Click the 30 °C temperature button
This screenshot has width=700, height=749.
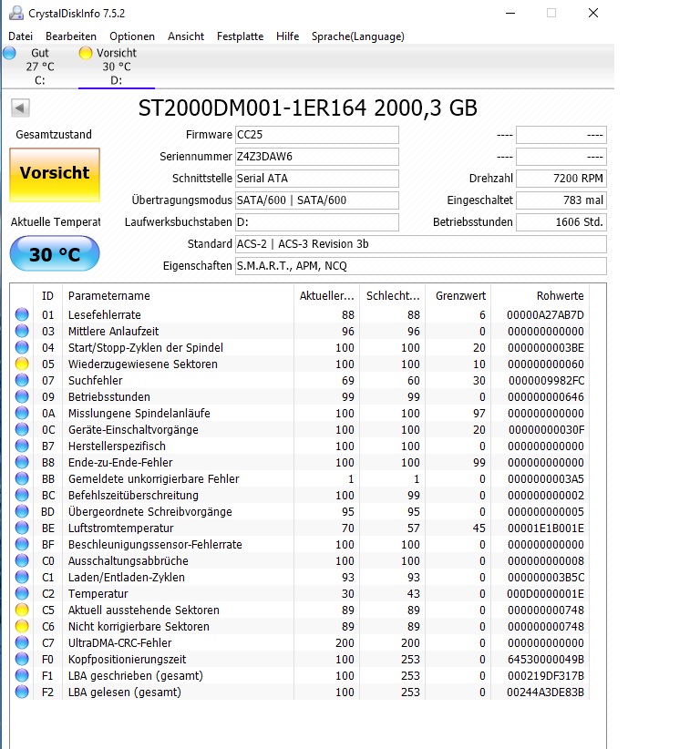tap(55, 253)
